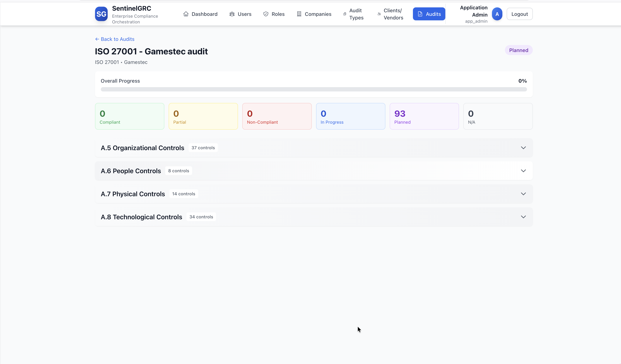Viewport: 621px width, 364px height.
Task: Click the 'Overall Progress' label
Action: 120,81
